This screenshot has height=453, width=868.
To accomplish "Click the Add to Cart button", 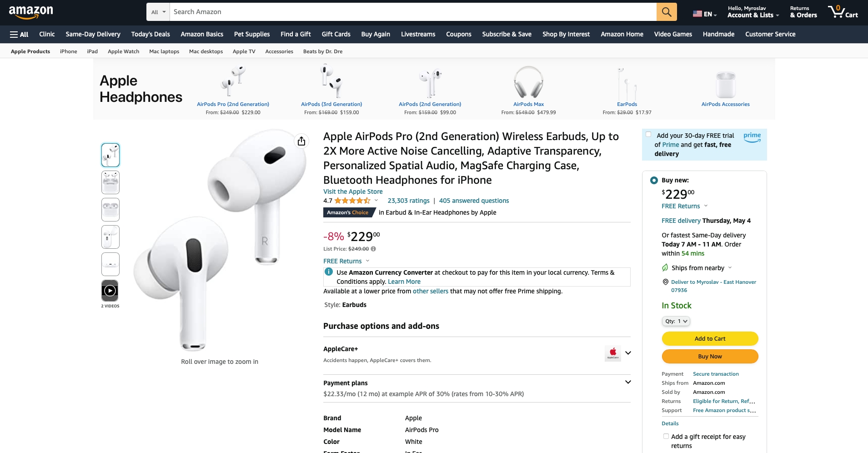I will pyautogui.click(x=710, y=338).
